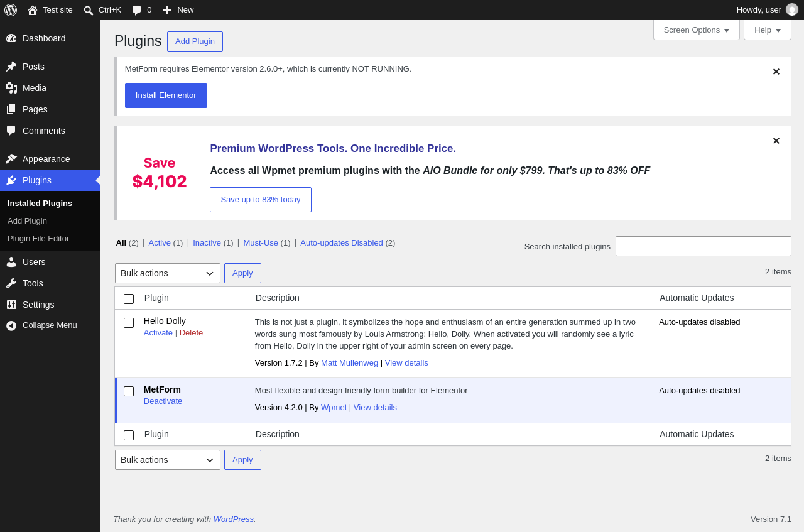This screenshot has width=804, height=532.
Task: Open the WordPress footer link
Action: pyautogui.click(x=234, y=519)
